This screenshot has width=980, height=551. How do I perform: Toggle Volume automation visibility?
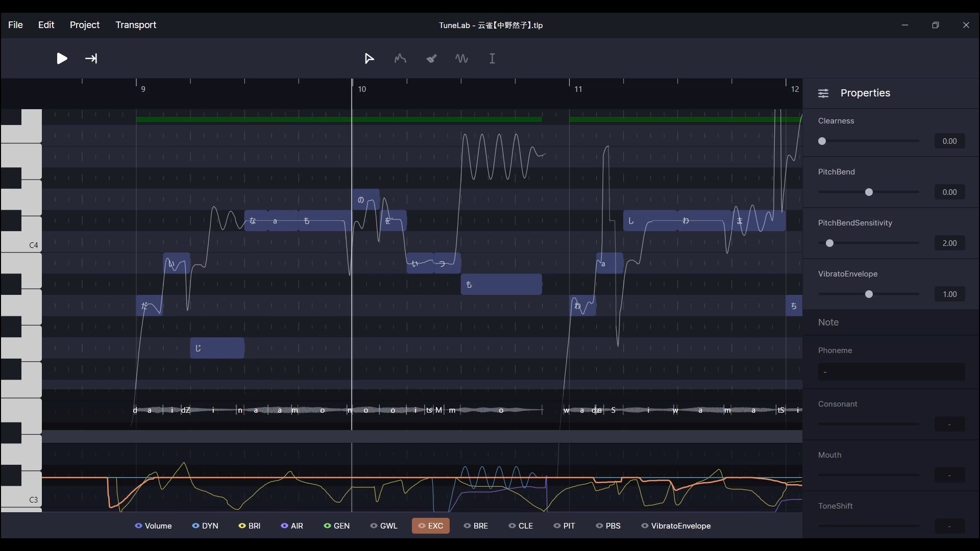(153, 526)
